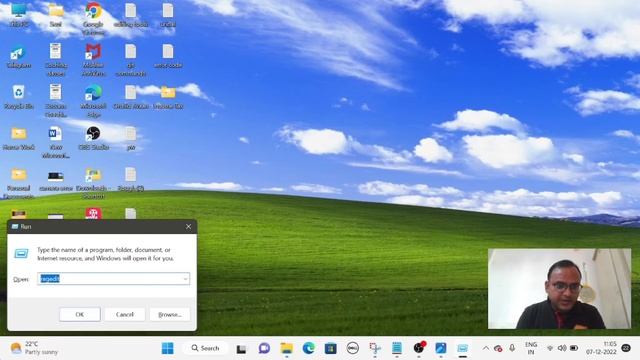The width and height of the screenshot is (640, 360).
Task: Click the webcam overlay video thumbnail
Action: (x=559, y=289)
